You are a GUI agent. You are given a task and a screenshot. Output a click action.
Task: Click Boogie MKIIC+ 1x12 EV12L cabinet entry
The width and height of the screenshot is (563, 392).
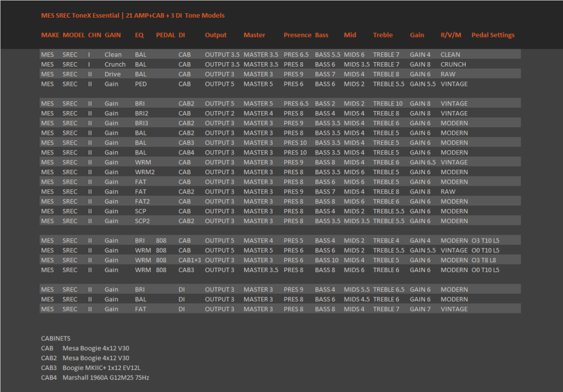tap(102, 368)
